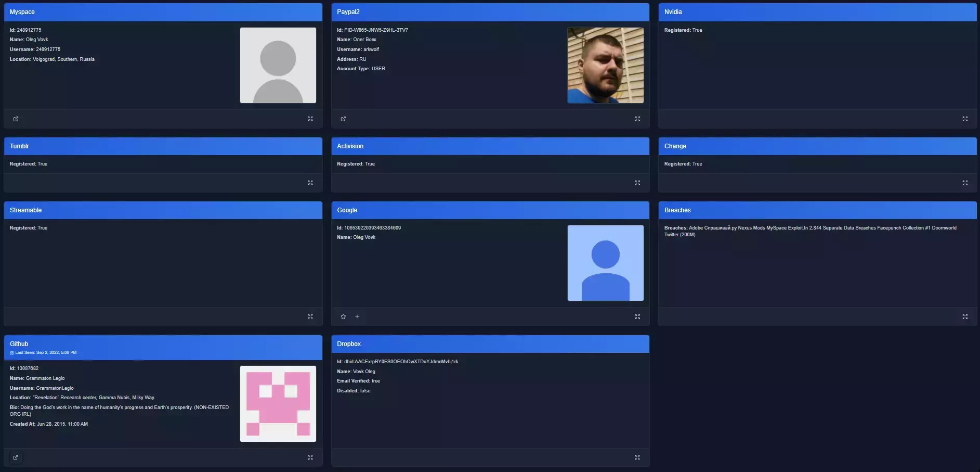This screenshot has width=980, height=472.
Task: Select Paypal2 Account Type USER
Action: pyautogui.click(x=361, y=69)
